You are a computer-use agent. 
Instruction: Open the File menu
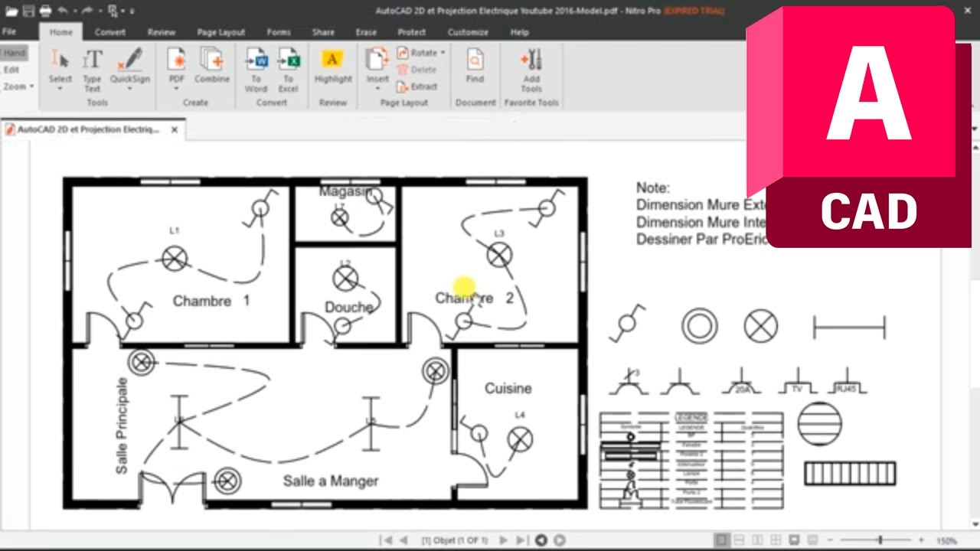9,32
